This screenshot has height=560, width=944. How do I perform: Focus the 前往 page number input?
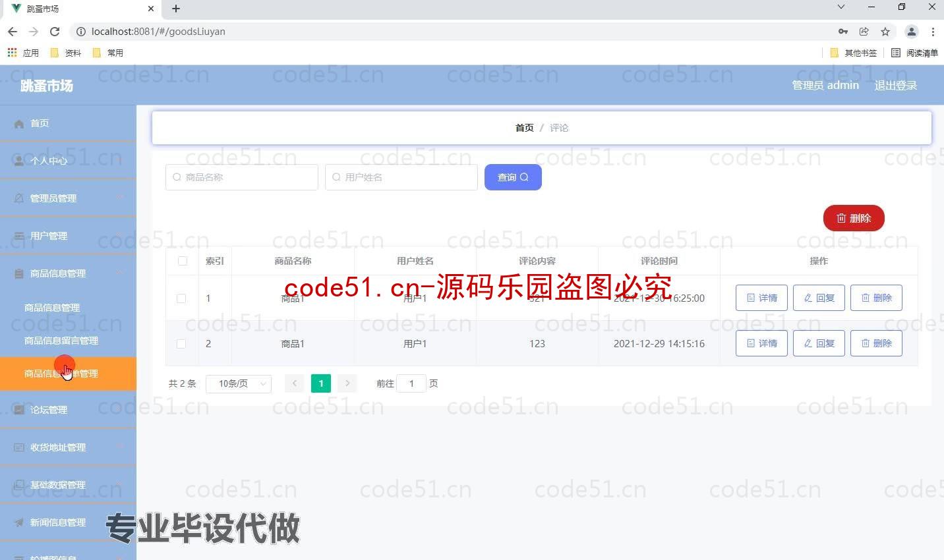pyautogui.click(x=411, y=383)
